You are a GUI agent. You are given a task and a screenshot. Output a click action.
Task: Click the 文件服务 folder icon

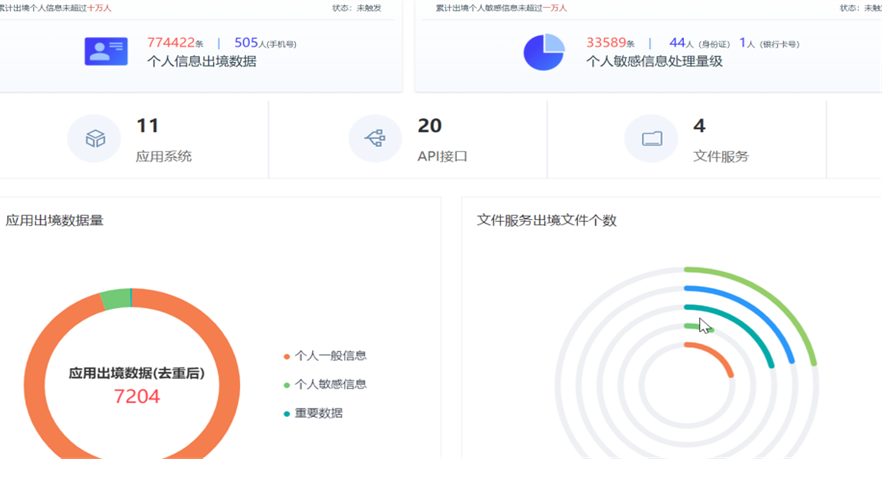(652, 139)
